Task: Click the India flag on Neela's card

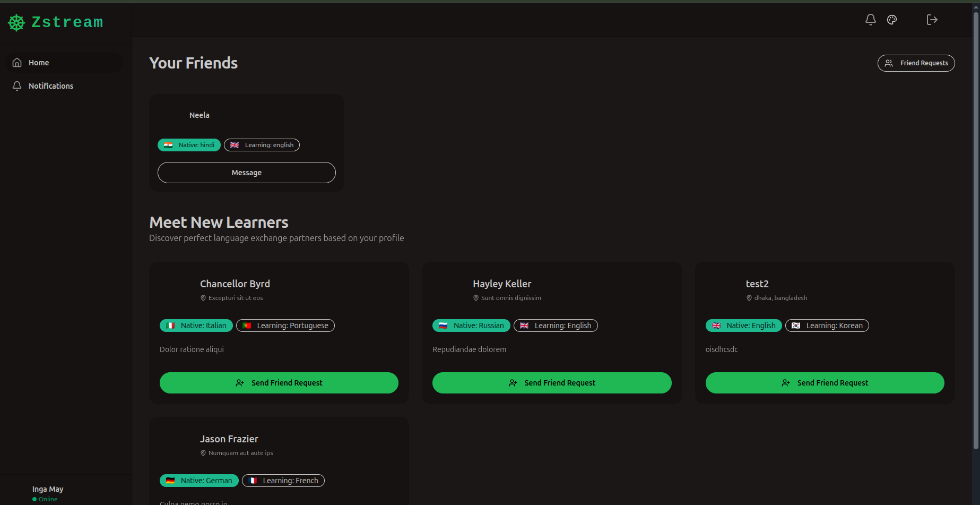Action: 168,145
